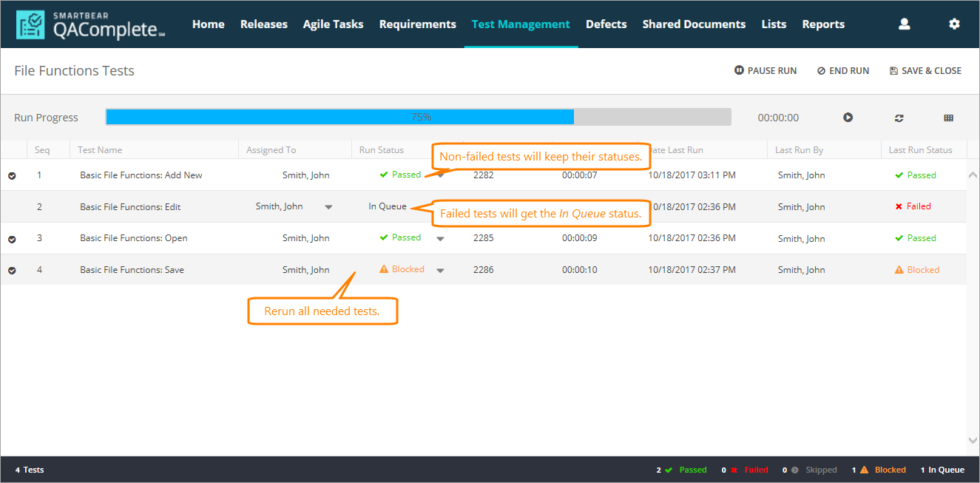This screenshot has height=483, width=980.
Task: Click the Blocked count in footer
Action: (879, 470)
